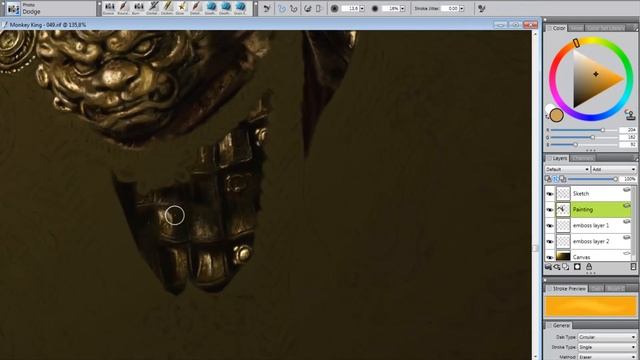Viewport: 640px width, 360px height.
Task: Select the fourth recent brush variant
Action: (x=153, y=8)
